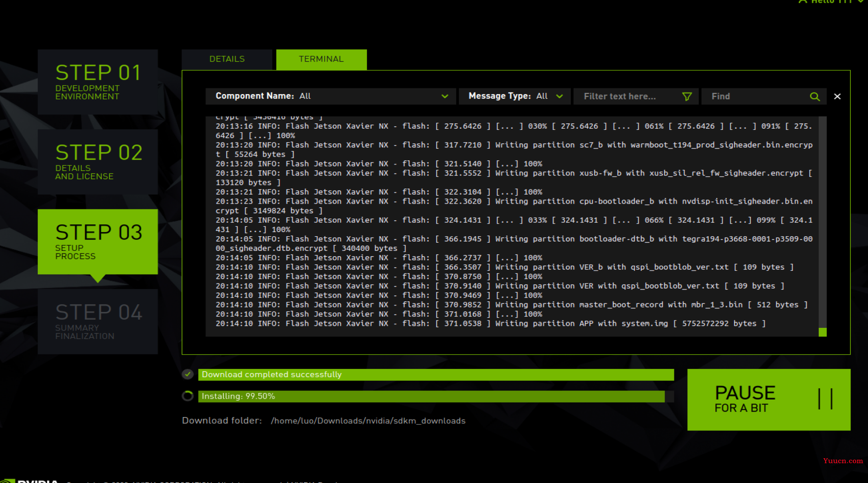Click the log line writing partition sc7_b
The image size is (868, 483).
coord(514,150)
